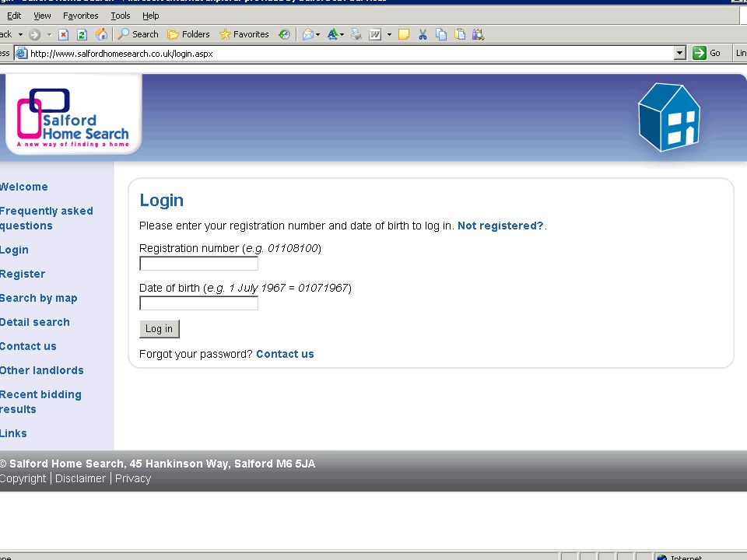This screenshot has width=747, height=560.
Task: Open Frequently asked questions link
Action: (x=46, y=218)
